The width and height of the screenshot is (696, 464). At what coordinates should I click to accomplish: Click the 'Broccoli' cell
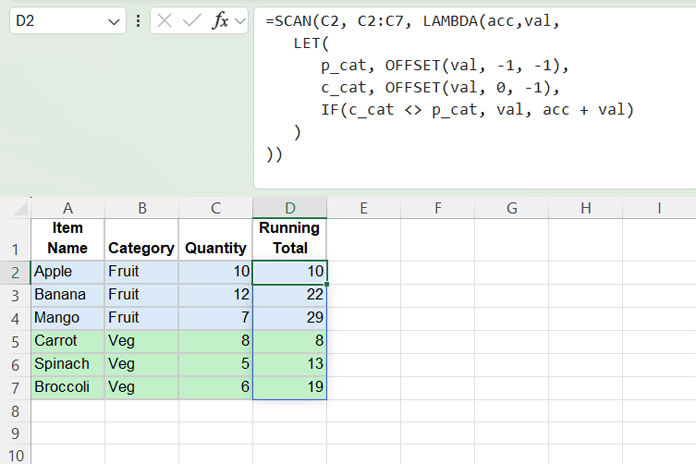[67, 387]
